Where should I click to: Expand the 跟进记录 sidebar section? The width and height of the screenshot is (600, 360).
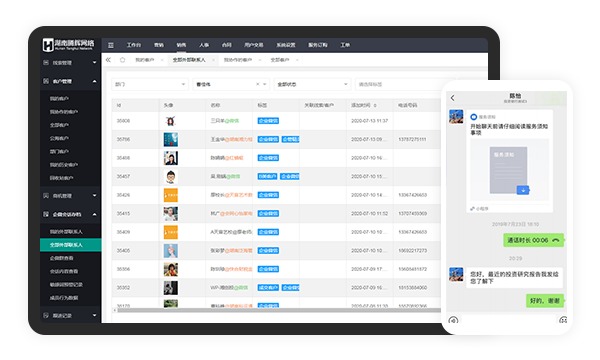[x=95, y=315]
